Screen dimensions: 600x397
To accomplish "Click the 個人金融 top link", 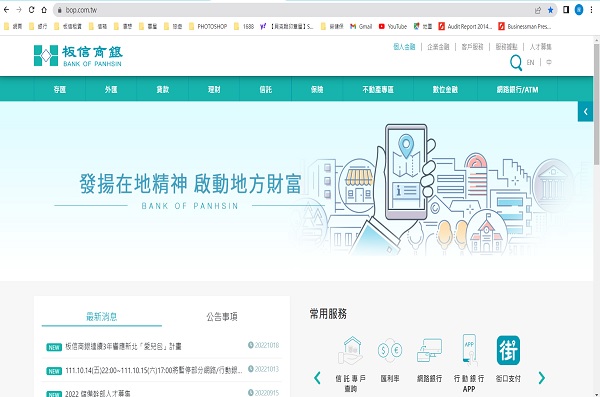I will (x=404, y=47).
